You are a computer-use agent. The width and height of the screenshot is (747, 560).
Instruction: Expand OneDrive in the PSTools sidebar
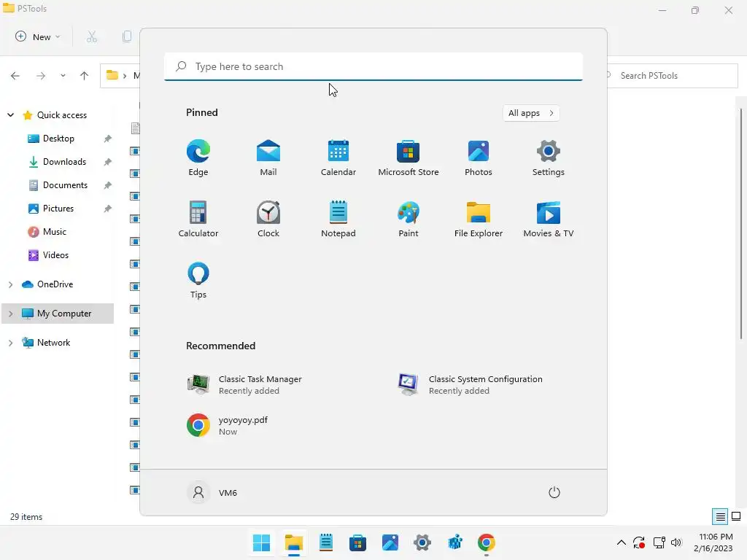(10, 284)
